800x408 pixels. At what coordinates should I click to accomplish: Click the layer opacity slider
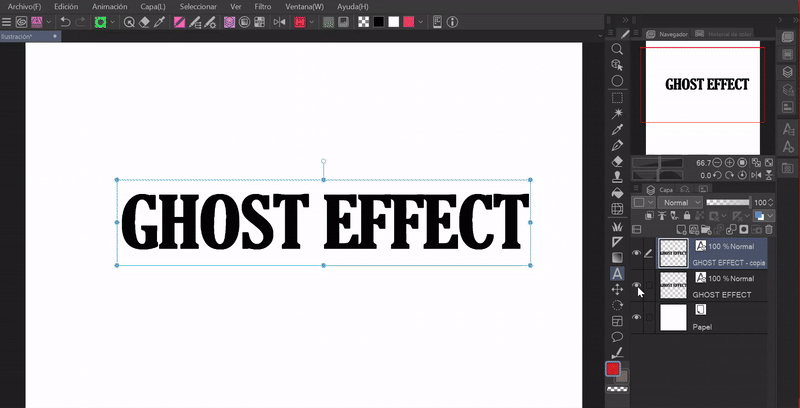pos(729,202)
